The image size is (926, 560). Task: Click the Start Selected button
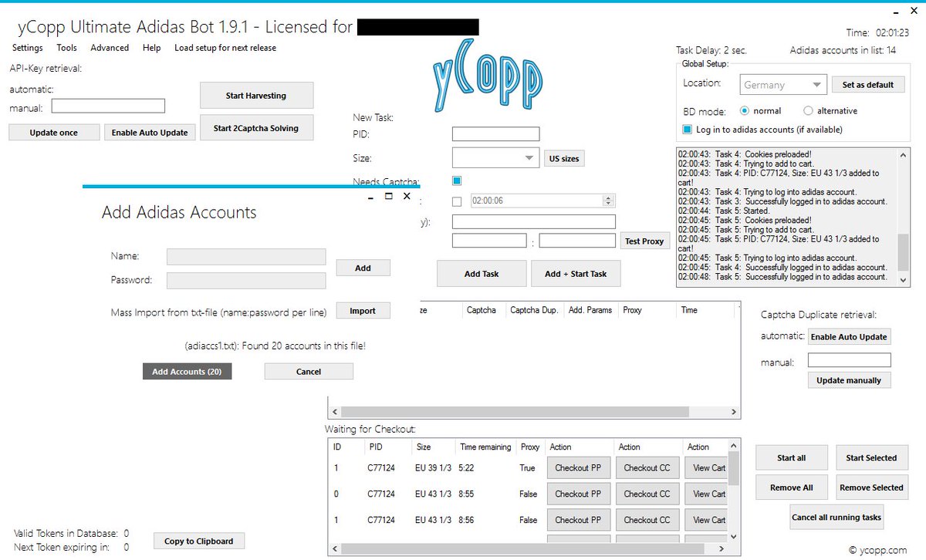click(871, 458)
